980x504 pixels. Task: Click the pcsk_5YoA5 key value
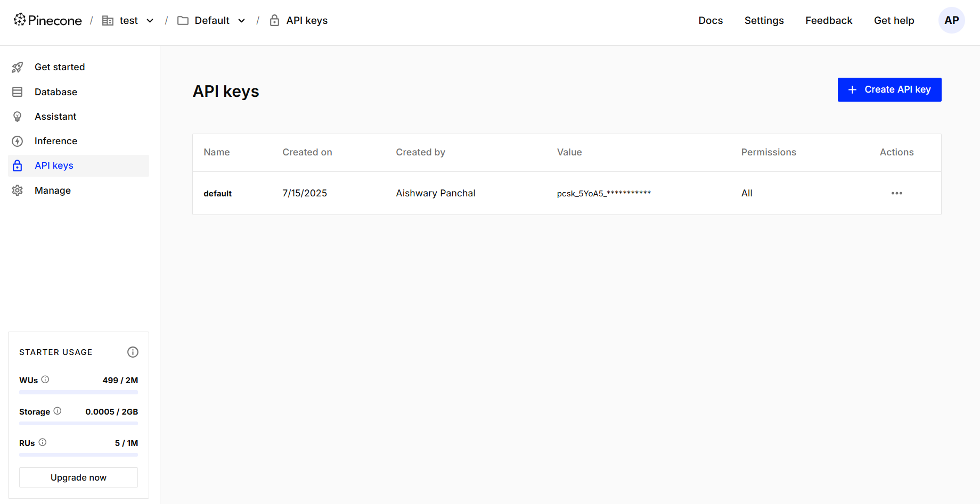pos(603,193)
